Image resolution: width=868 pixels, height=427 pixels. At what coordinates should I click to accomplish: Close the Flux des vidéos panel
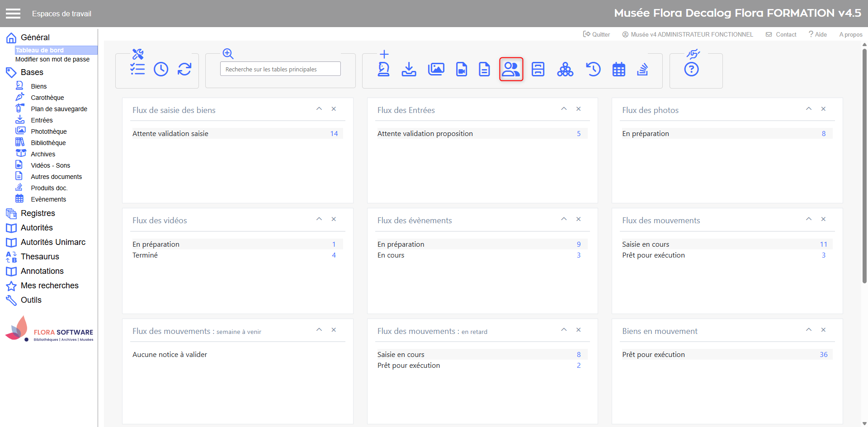pos(334,219)
